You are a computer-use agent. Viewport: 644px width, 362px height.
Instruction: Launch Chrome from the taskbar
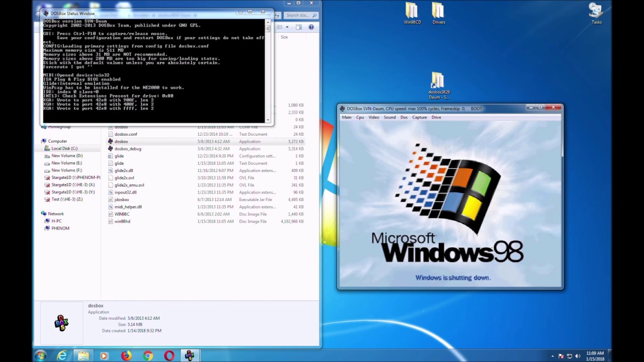[147, 356]
